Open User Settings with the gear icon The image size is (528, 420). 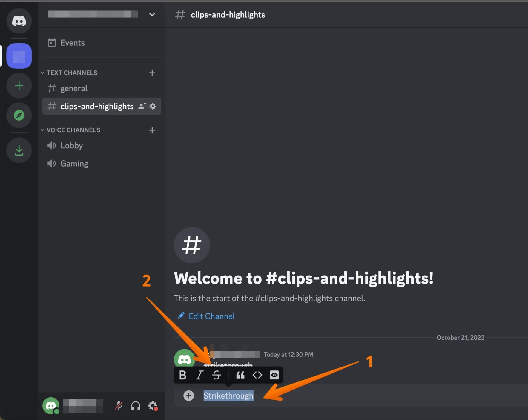153,406
